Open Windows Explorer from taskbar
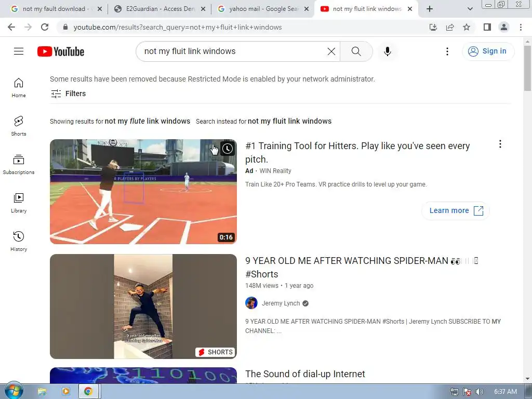Image resolution: width=532 pixels, height=399 pixels. [42, 392]
